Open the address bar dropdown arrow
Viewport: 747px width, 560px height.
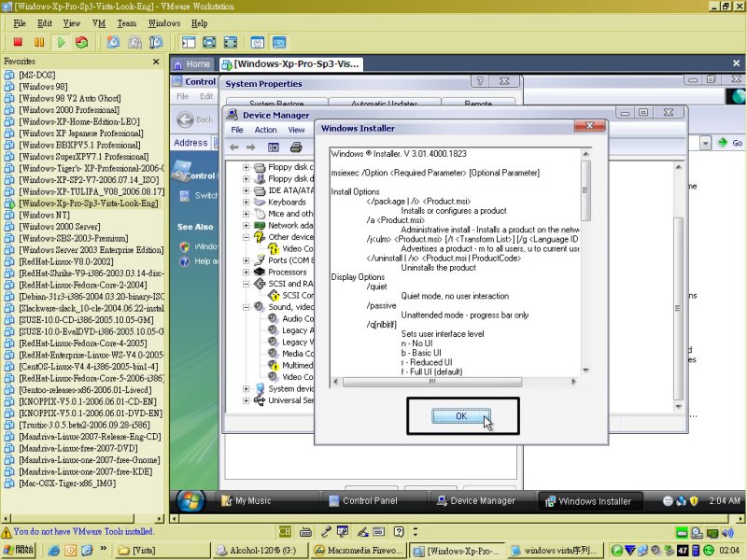pyautogui.click(x=706, y=143)
